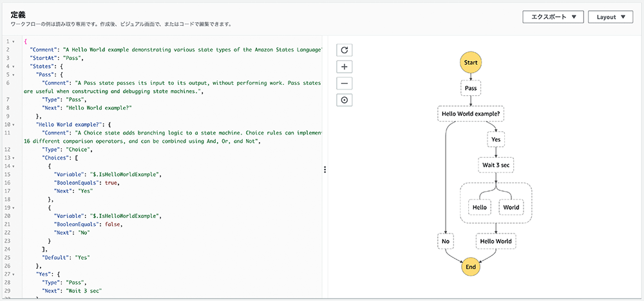
Task: Click "BooleanEquals": true on line 16
Action: click(87, 183)
